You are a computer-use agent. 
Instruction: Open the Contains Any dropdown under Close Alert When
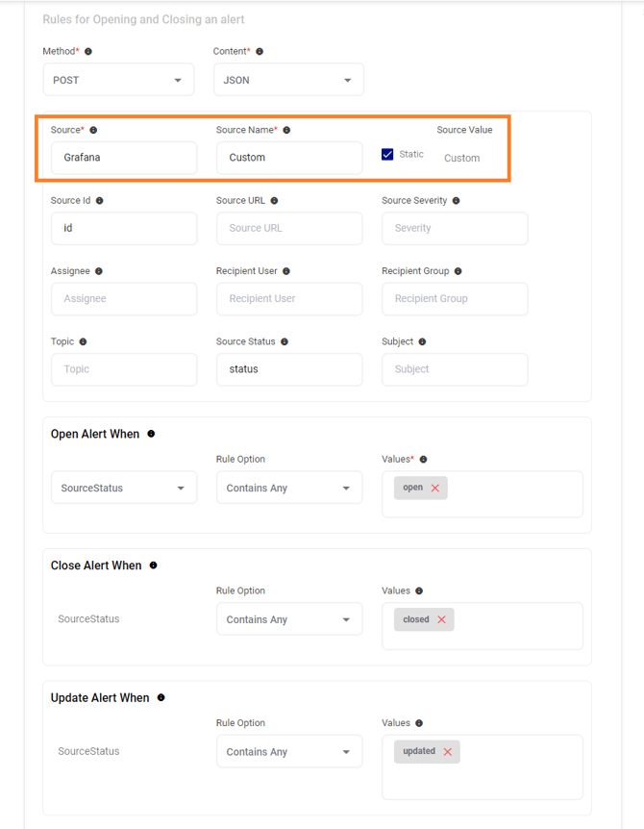tap(288, 619)
